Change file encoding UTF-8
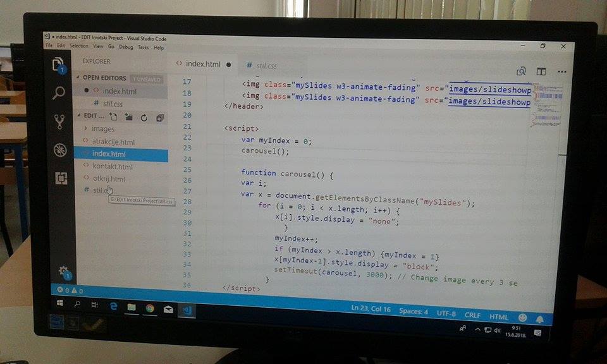 coord(446,313)
